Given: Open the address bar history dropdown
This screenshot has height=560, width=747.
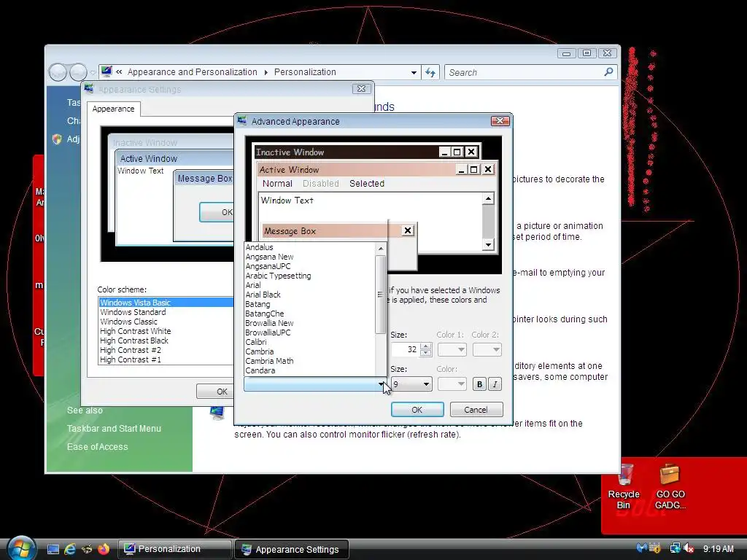Looking at the screenshot, I should [414, 72].
